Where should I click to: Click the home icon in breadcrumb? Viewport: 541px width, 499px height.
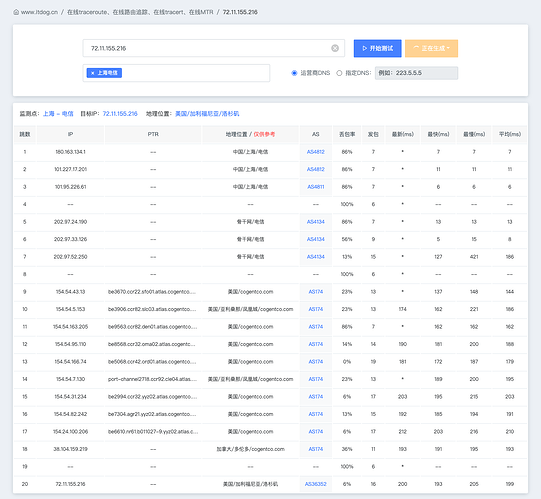point(16,12)
